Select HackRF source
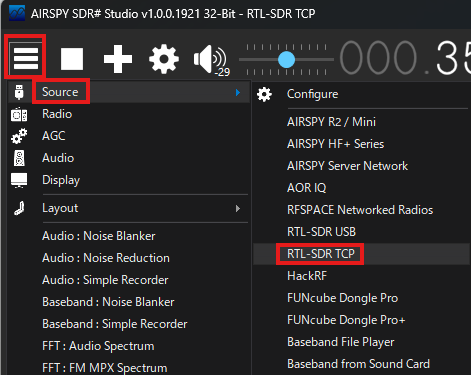The height and width of the screenshot is (375, 471). pyautogui.click(x=307, y=276)
